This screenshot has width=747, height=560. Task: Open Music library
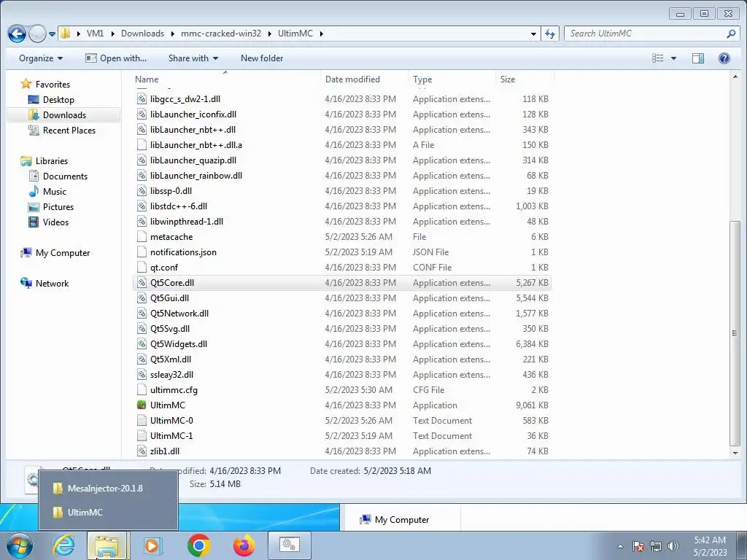(54, 192)
